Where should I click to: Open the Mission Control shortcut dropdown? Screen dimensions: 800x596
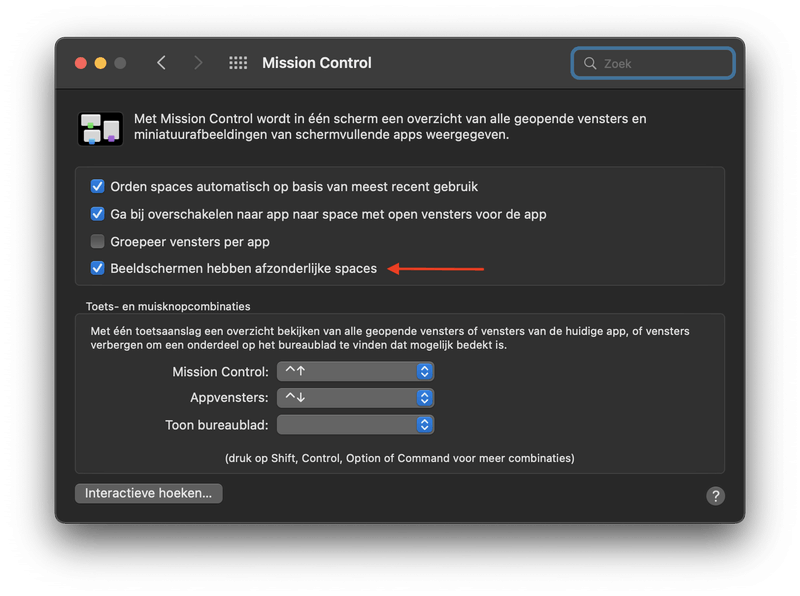click(x=355, y=371)
